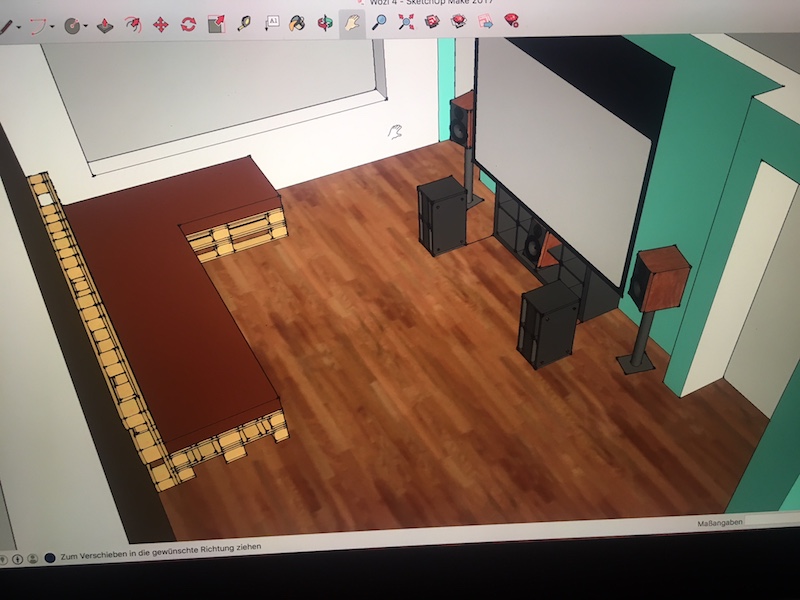Select the Tape Measure tool
This screenshot has height=600, width=800.
[x=244, y=23]
